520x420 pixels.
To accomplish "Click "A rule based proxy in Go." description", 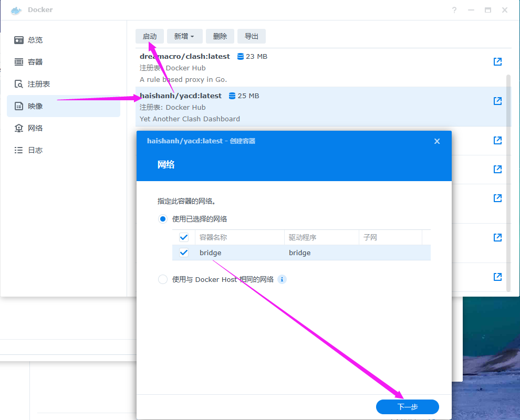I will (183, 80).
